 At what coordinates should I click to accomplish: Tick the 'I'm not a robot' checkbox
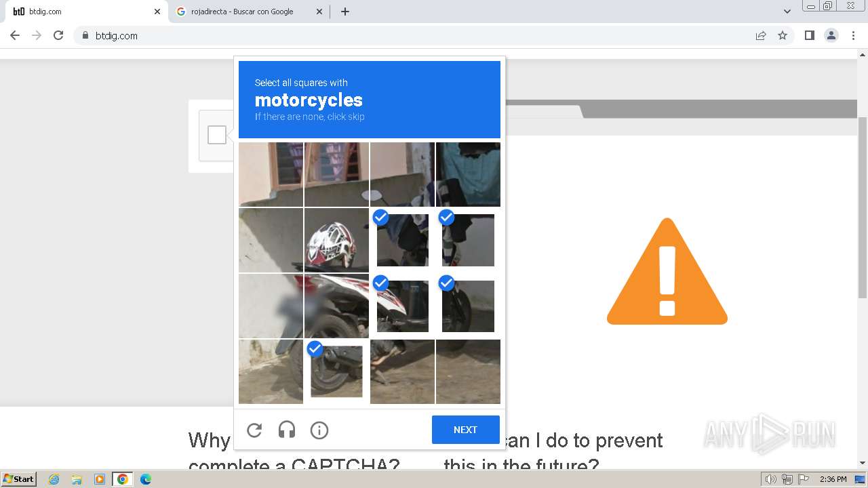pos(217,135)
